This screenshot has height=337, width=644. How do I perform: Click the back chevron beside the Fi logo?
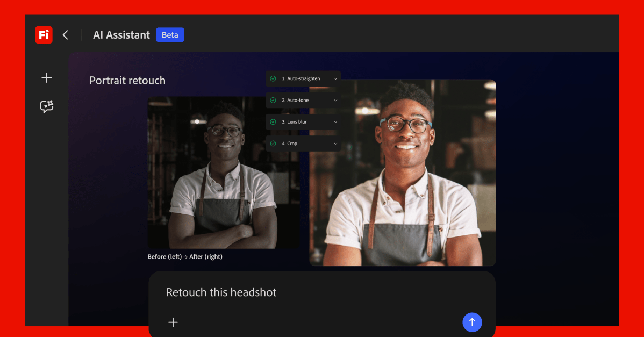(65, 34)
